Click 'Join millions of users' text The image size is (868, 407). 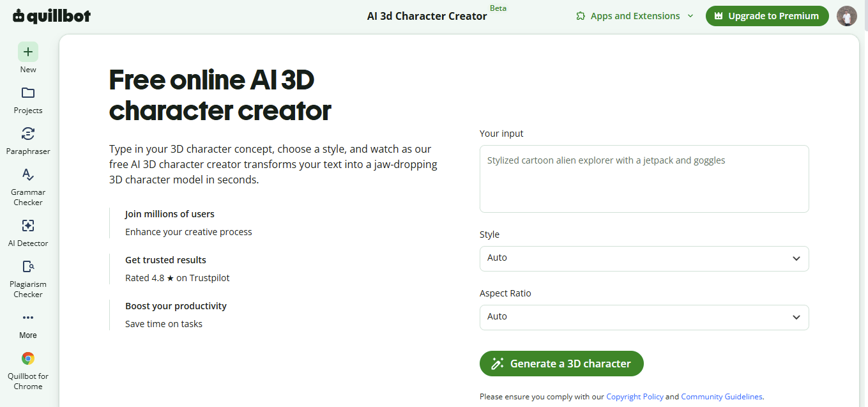[x=170, y=214]
